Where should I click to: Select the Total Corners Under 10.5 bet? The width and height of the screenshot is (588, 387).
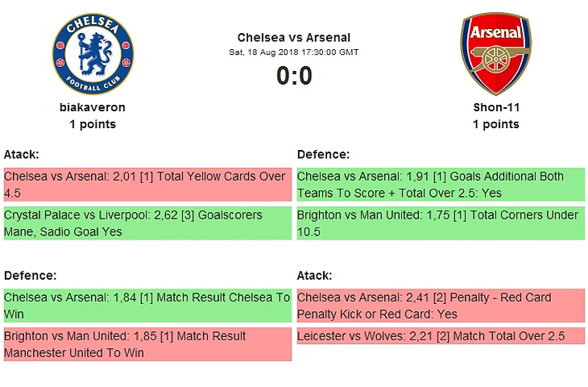click(x=440, y=223)
